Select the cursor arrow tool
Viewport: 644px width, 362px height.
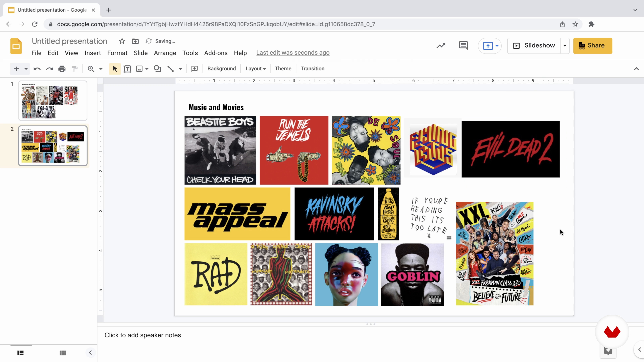tap(115, 69)
